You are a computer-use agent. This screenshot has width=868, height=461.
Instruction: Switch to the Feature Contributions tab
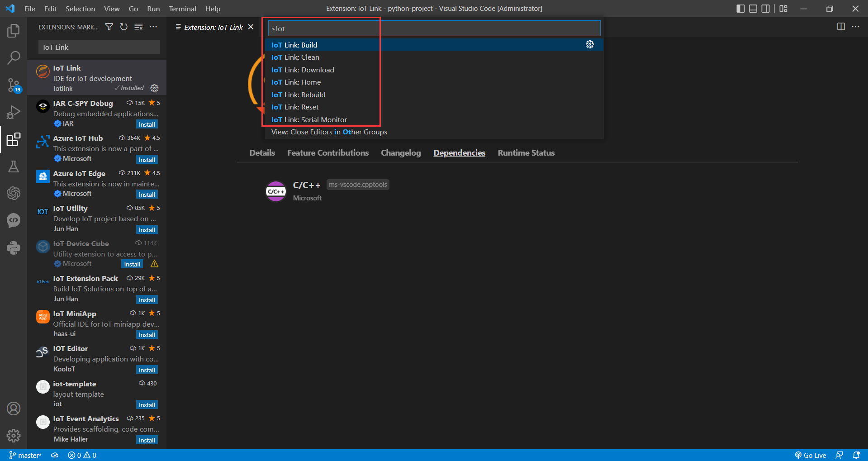point(328,153)
